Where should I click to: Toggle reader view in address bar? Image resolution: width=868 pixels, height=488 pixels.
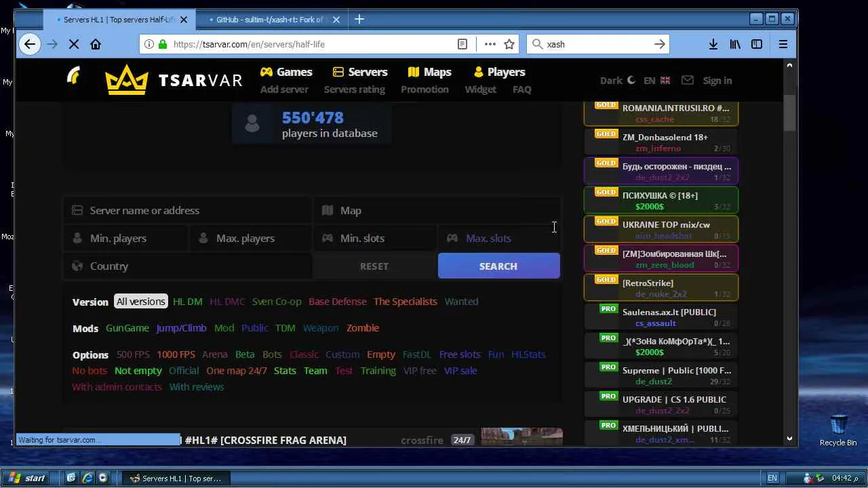click(462, 44)
